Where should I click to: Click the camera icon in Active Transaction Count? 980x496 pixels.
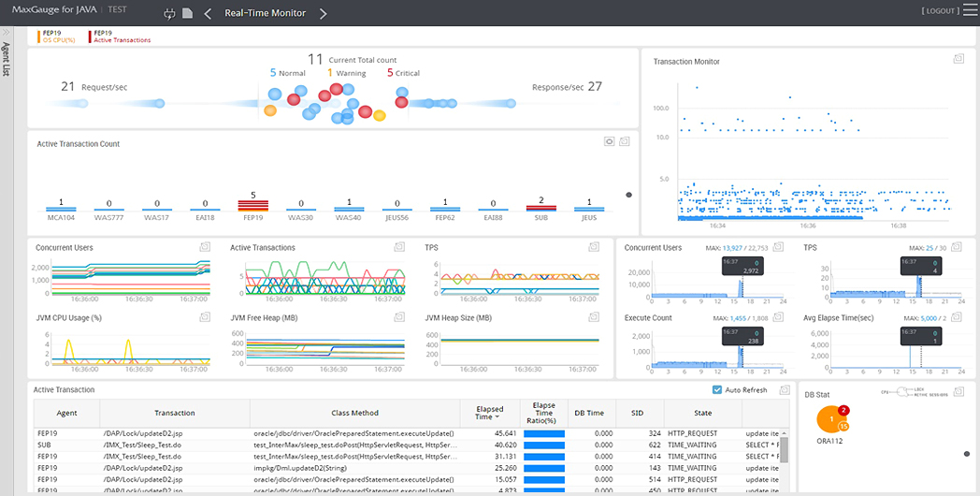click(610, 142)
